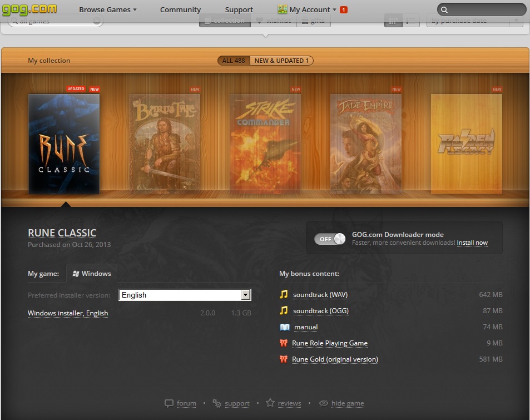Screen dimensions: 530x420
Task: Clear the all games filter field
Action: [x=97, y=21]
